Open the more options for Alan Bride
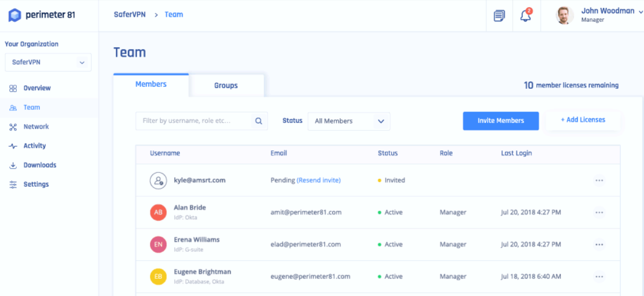The width and height of the screenshot is (644, 296). point(599,212)
